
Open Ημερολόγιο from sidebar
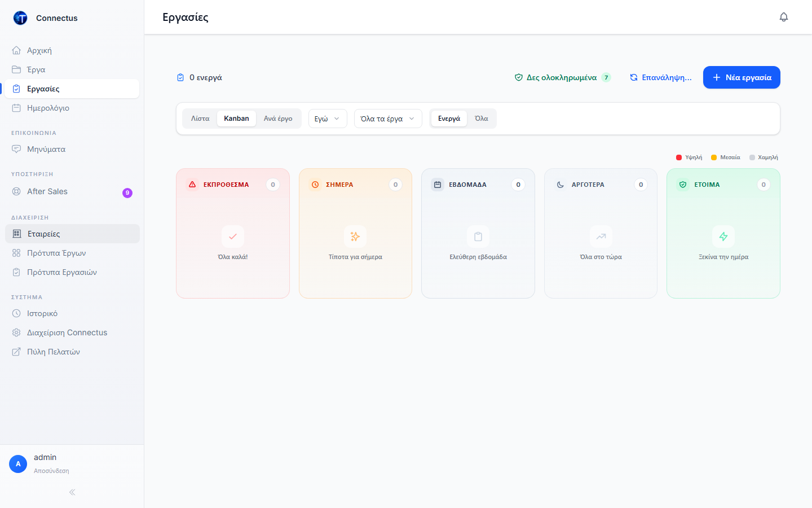[x=72, y=108]
